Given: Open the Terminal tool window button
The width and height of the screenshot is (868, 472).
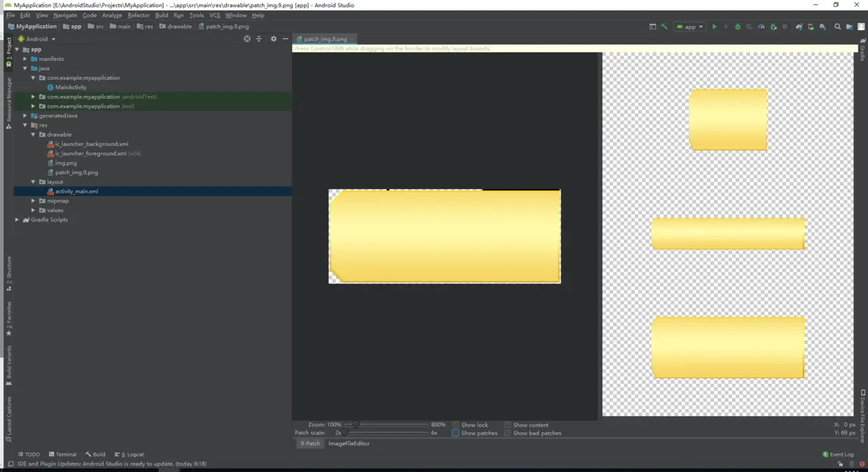Looking at the screenshot, I should click(62, 454).
